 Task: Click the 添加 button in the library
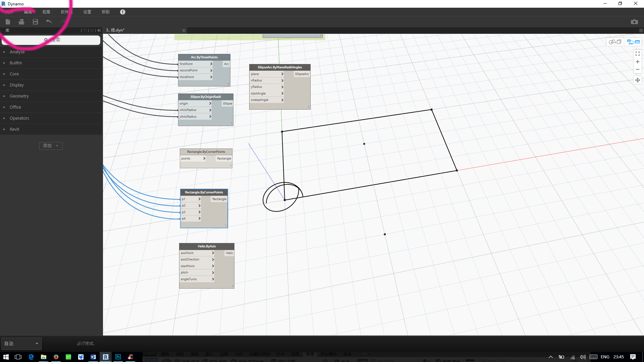click(51, 146)
